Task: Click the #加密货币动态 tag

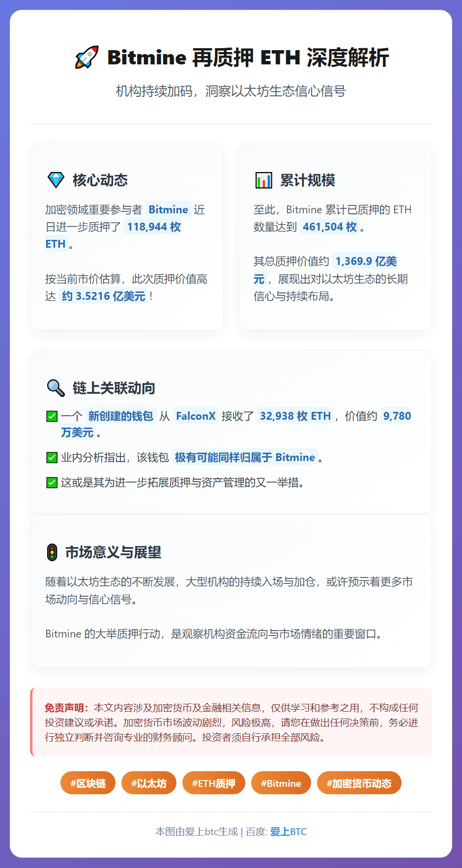Action: (x=359, y=783)
